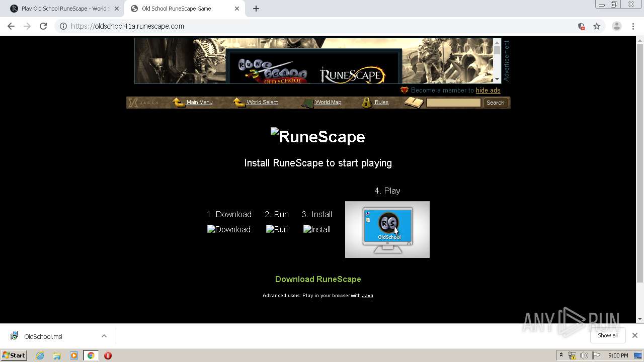Click the Action Center flag icon

(x=596, y=355)
